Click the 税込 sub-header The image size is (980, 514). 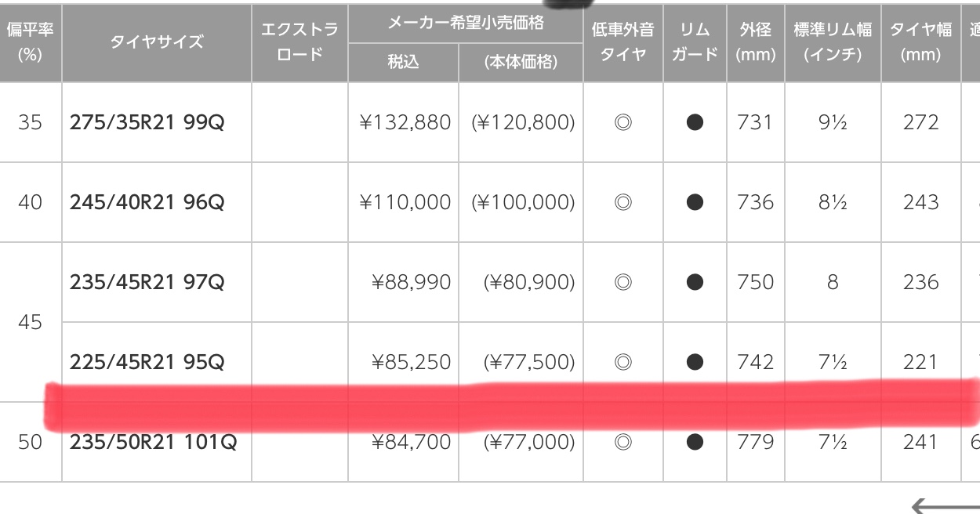(x=403, y=63)
